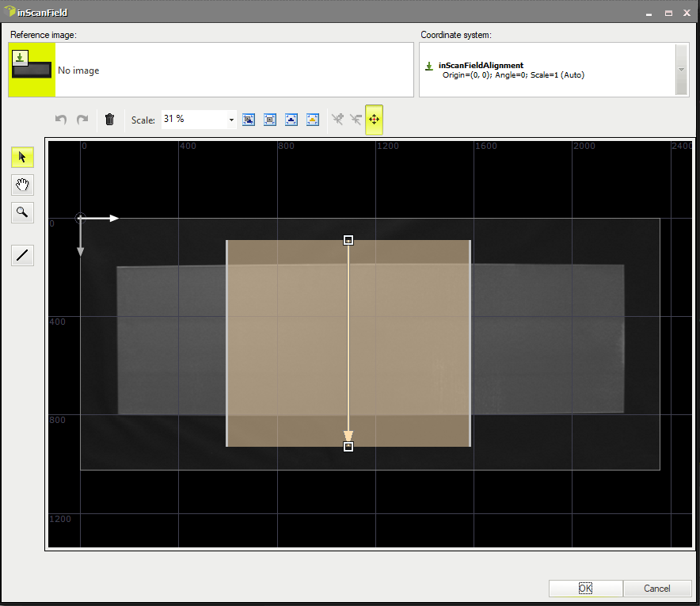This screenshot has height=606, width=700.
Task: Open the Scale percentage dropdown arrow
Action: pyautogui.click(x=231, y=120)
